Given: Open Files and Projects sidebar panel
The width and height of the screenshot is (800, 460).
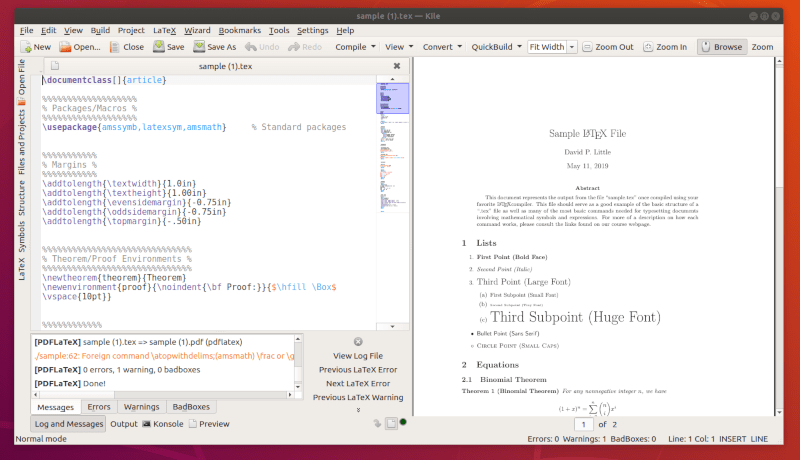Looking at the screenshot, I should pos(21,142).
